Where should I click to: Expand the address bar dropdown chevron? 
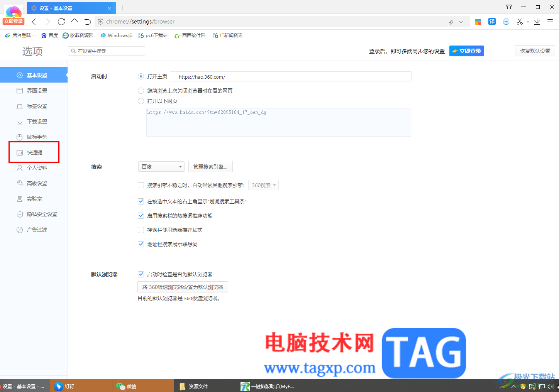pyautogui.click(x=461, y=22)
